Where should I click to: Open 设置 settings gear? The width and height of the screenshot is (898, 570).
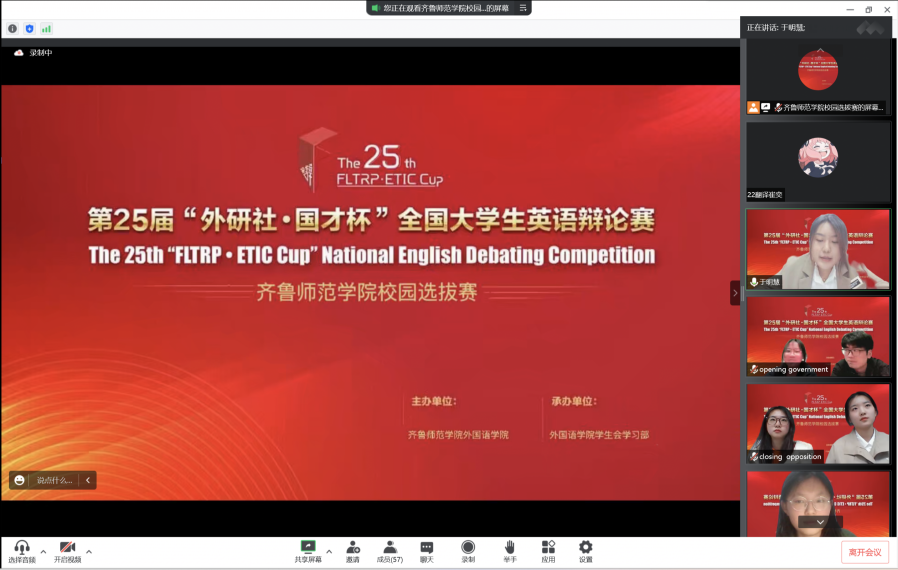pyautogui.click(x=586, y=550)
